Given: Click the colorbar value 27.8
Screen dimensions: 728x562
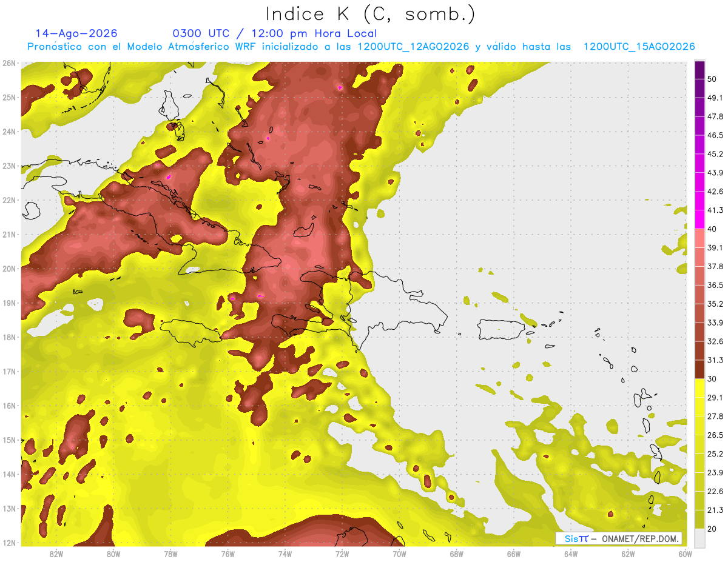Looking at the screenshot, I should tap(715, 416).
